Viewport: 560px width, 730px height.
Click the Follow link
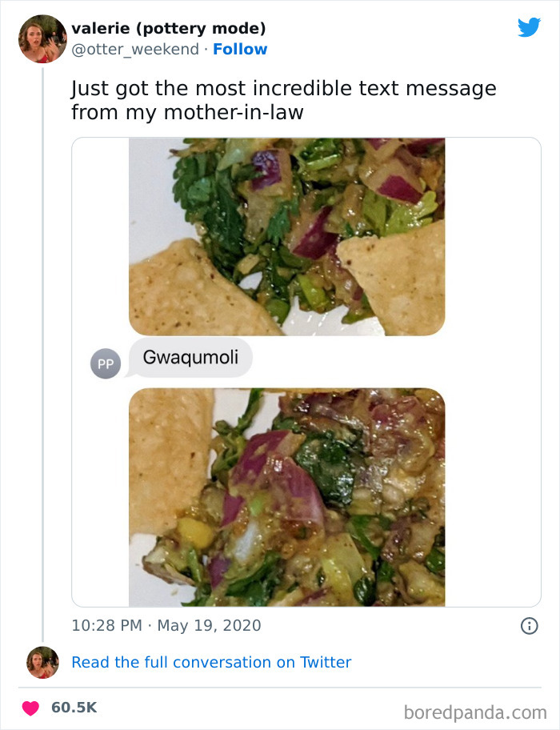coord(241,50)
